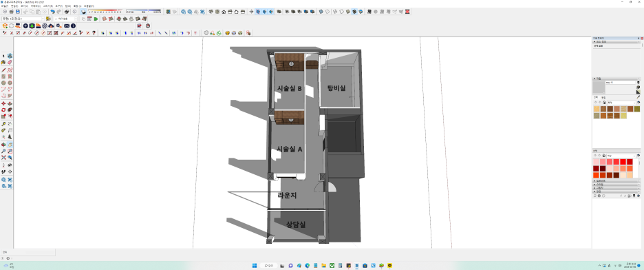Activate the Push/Pull tool
Viewport: 644px width, 270px height.
pyautogui.click(x=10, y=103)
